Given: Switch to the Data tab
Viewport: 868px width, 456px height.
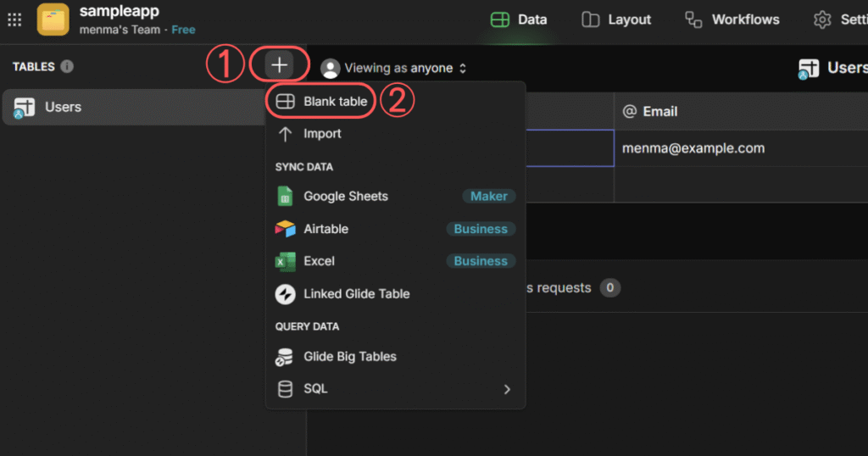Looking at the screenshot, I should tap(519, 20).
